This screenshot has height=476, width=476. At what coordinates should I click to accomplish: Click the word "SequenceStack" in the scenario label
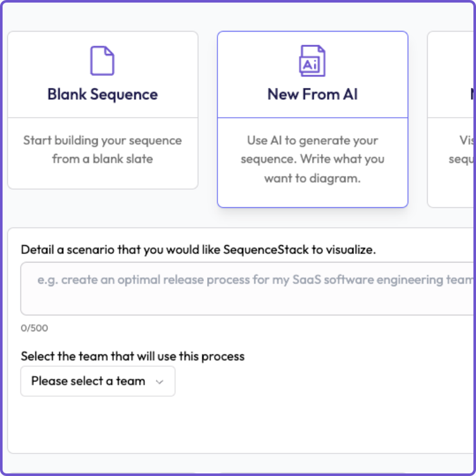click(266, 250)
